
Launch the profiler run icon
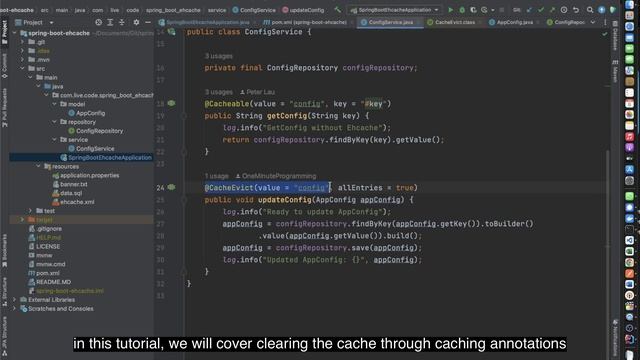coord(484,10)
